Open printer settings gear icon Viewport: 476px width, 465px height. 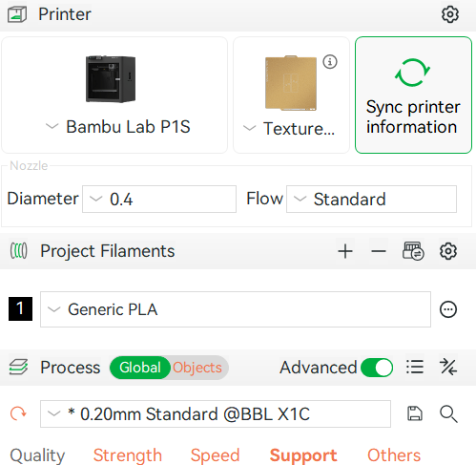point(450,14)
